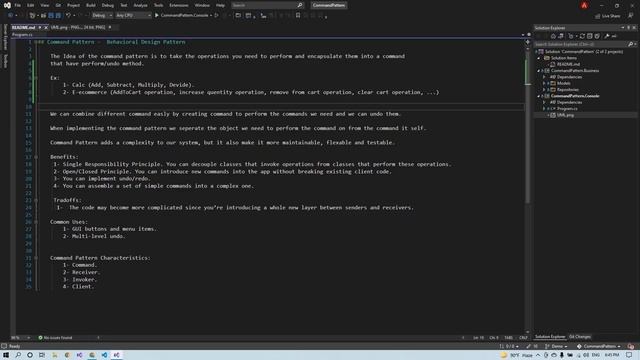
Task: Toggle Preview Selected Items icon
Action: coord(614,36)
